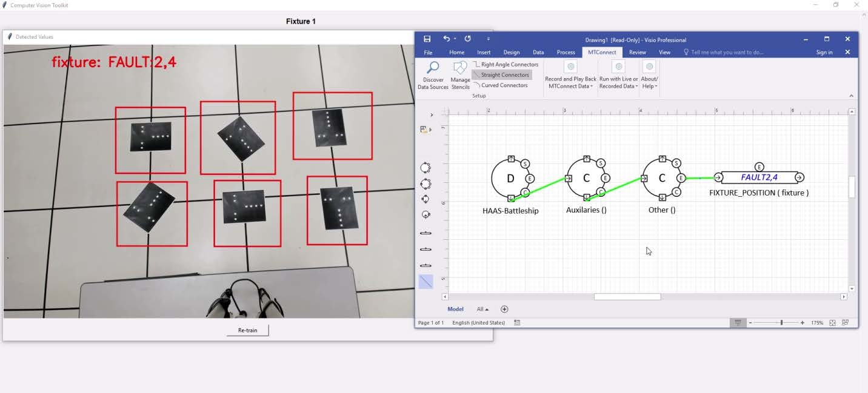The image size is (868, 393).
Task: Click the zoom slider in status bar
Action: pos(781,323)
